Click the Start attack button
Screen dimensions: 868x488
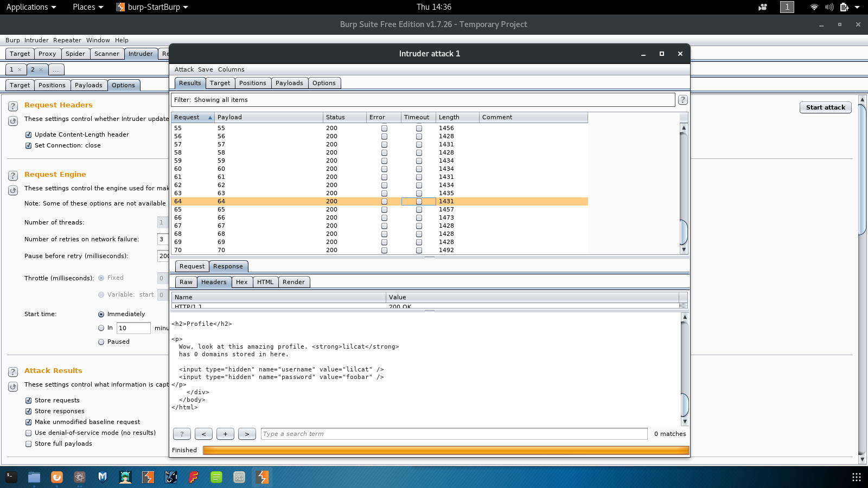(x=826, y=107)
